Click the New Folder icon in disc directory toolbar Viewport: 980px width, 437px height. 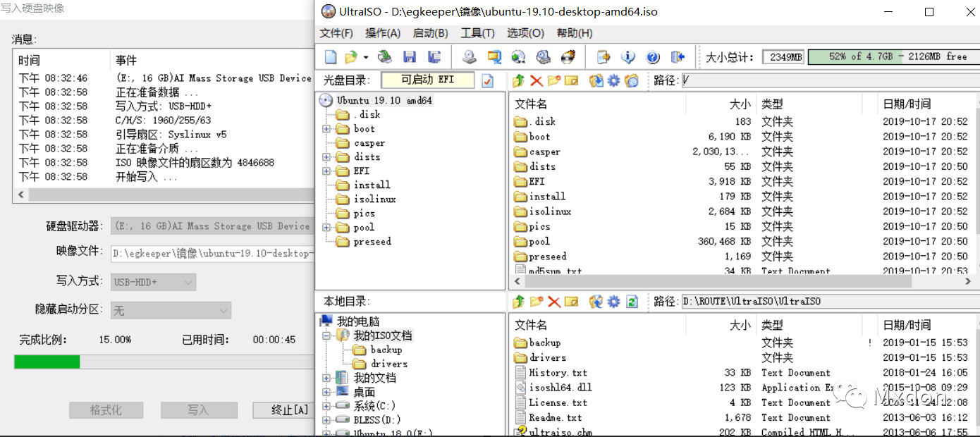pos(553,81)
